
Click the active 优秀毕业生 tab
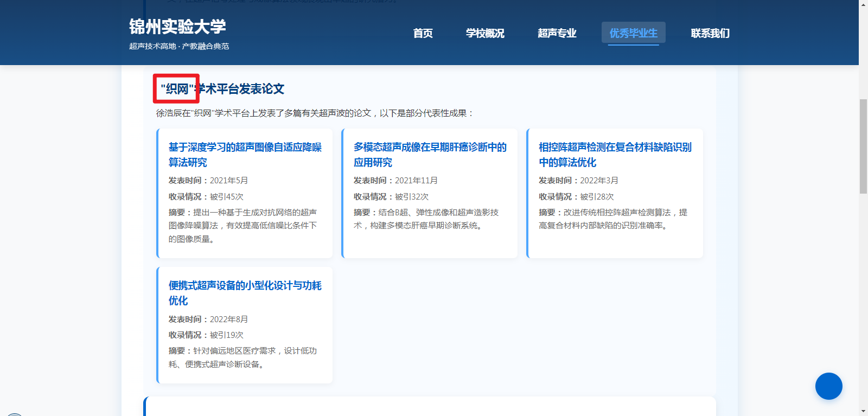633,33
